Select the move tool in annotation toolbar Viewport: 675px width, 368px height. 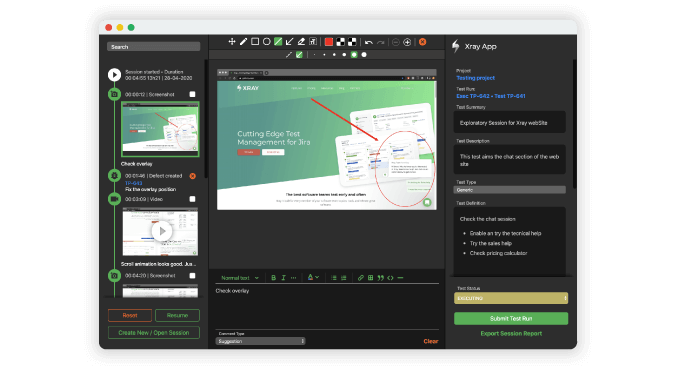pos(232,42)
